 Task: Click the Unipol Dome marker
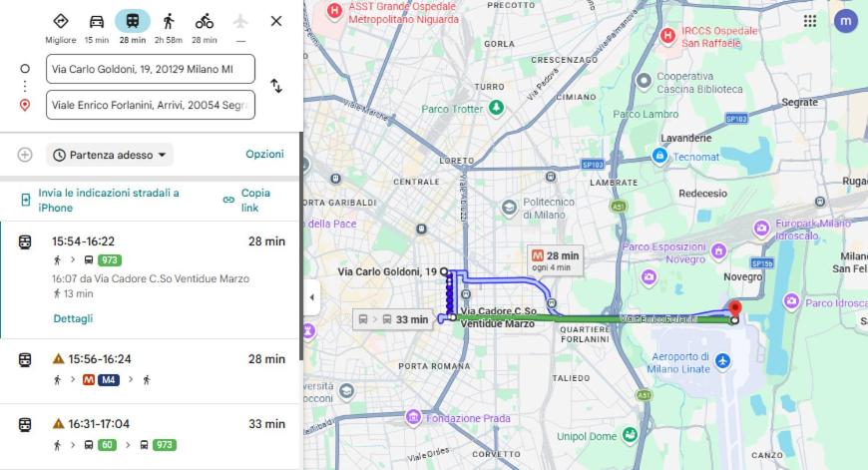click(630, 435)
